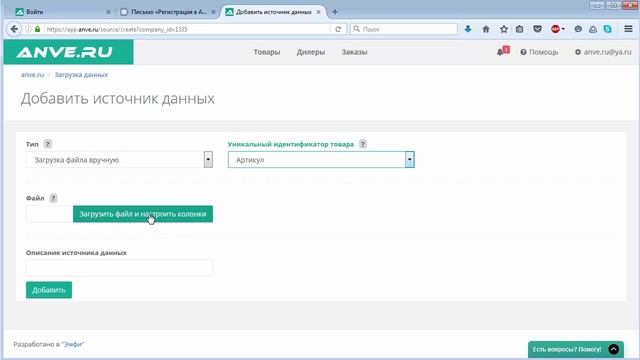Select the Добавить источник данных tab
Image resolution: width=640 pixels, height=360 pixels.
pyautogui.click(x=273, y=12)
